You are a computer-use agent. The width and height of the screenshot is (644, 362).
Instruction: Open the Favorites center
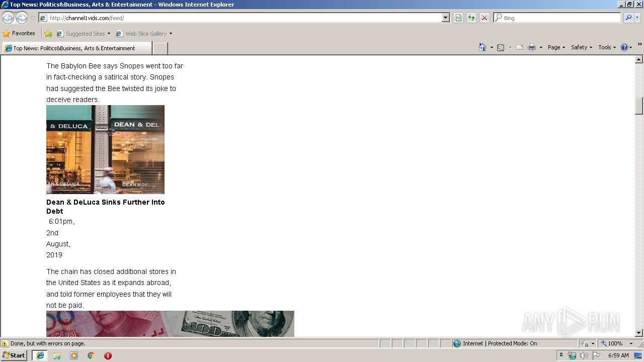(x=19, y=34)
